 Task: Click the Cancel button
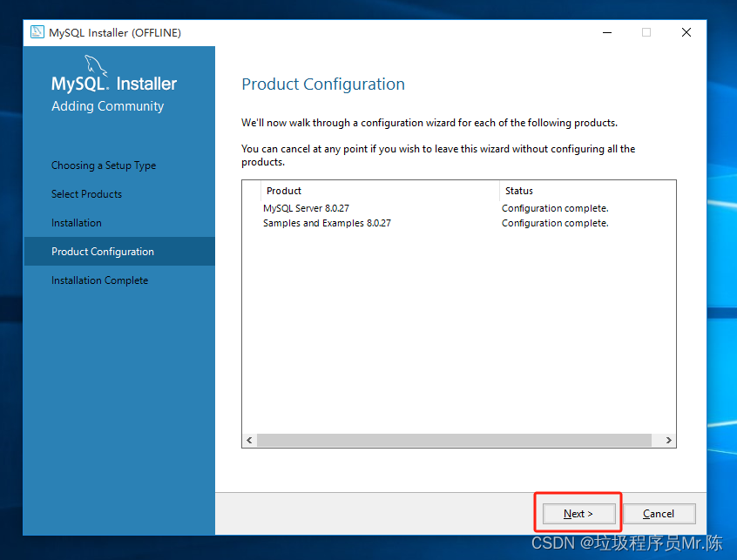659,514
